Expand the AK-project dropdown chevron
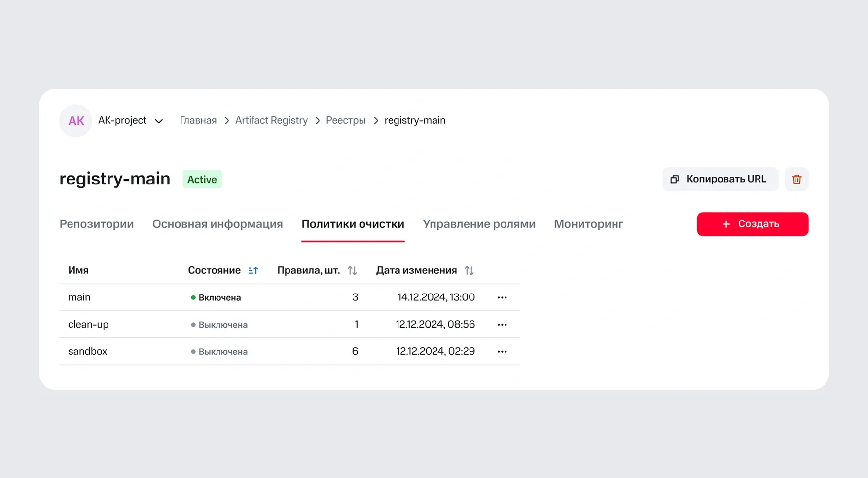The width and height of the screenshot is (868, 478). tap(159, 121)
